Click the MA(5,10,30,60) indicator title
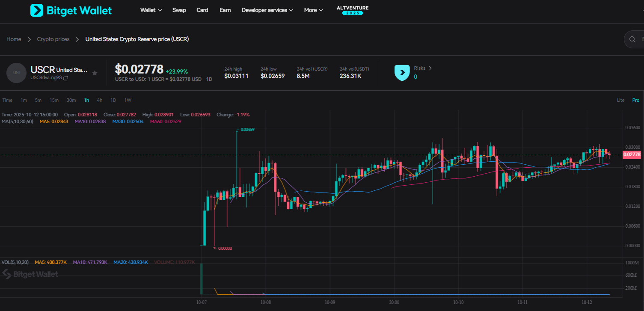 click(18, 121)
